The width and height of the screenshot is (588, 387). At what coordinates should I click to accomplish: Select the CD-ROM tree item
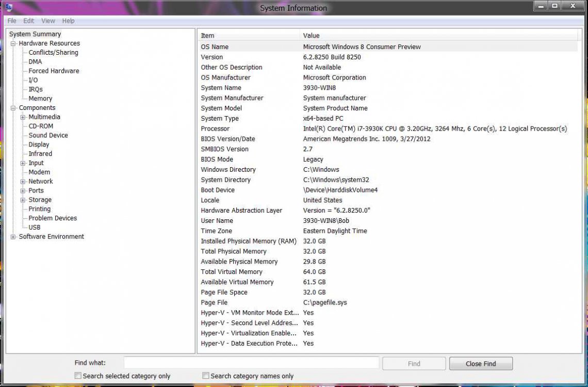41,126
